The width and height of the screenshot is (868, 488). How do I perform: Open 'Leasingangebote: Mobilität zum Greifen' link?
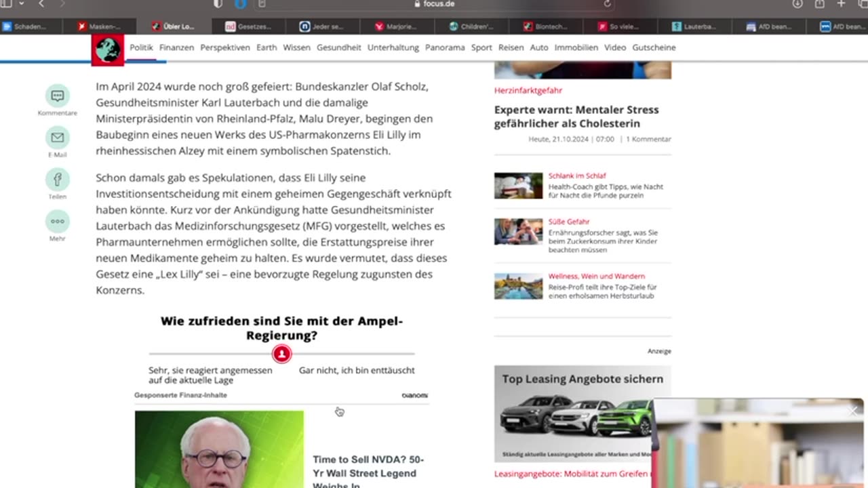pos(572,474)
